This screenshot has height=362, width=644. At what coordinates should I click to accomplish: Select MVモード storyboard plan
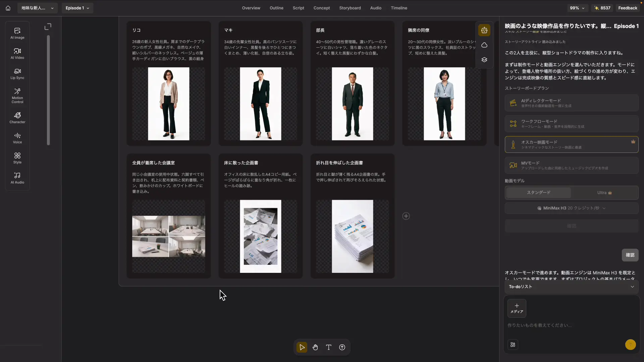point(572,165)
